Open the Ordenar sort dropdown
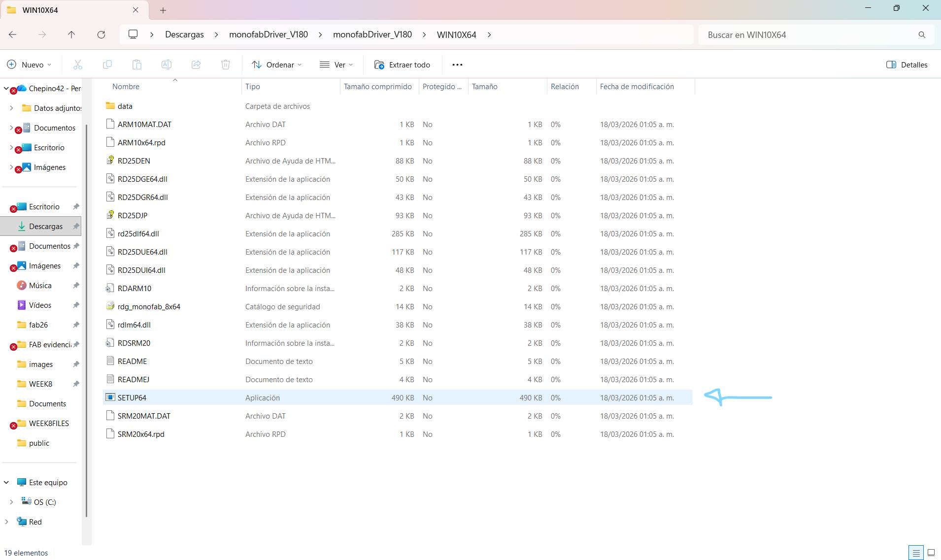 [276, 65]
